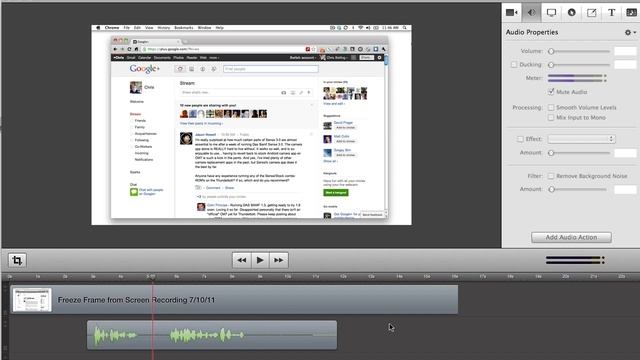Viewport: 640px width, 360px height.
Task: Enable the Effect checkbox
Action: click(520, 139)
